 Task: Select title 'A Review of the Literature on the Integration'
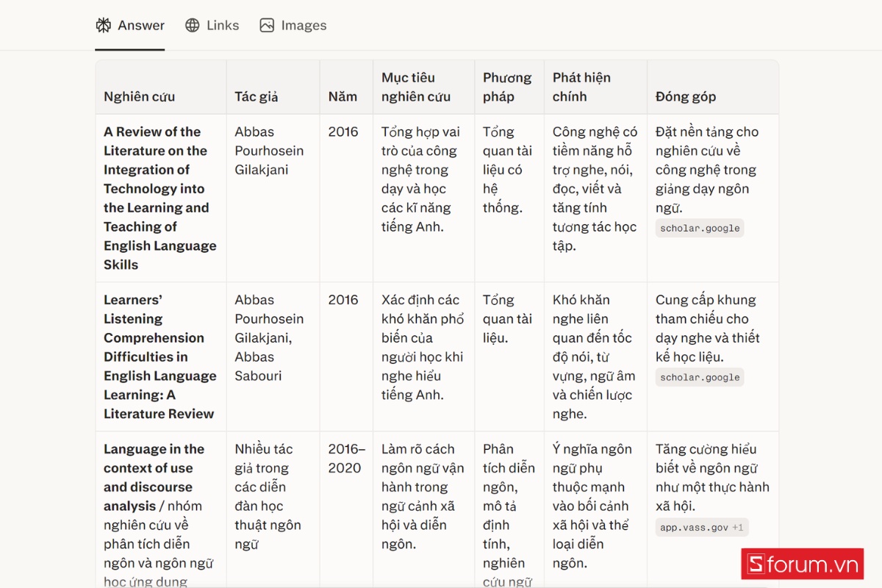(x=160, y=198)
